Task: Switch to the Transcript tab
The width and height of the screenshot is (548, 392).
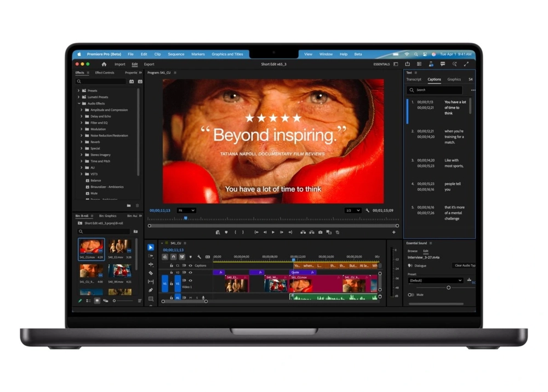Action: [x=414, y=79]
